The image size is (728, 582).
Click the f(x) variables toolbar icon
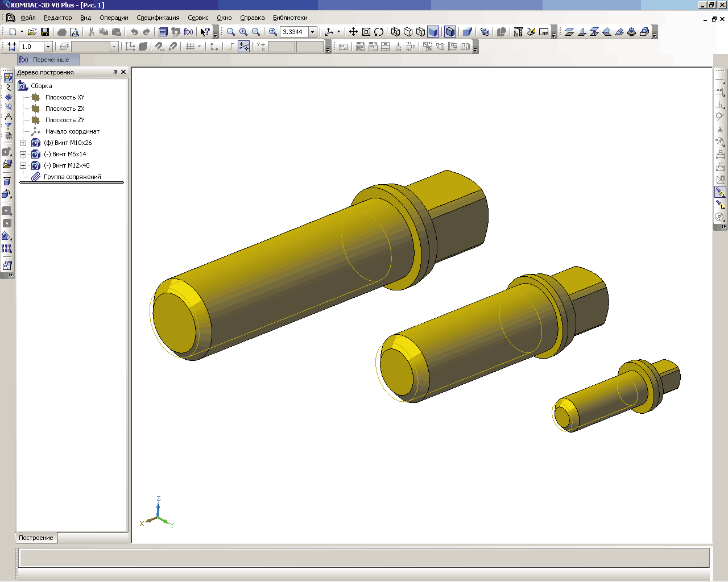tap(188, 32)
